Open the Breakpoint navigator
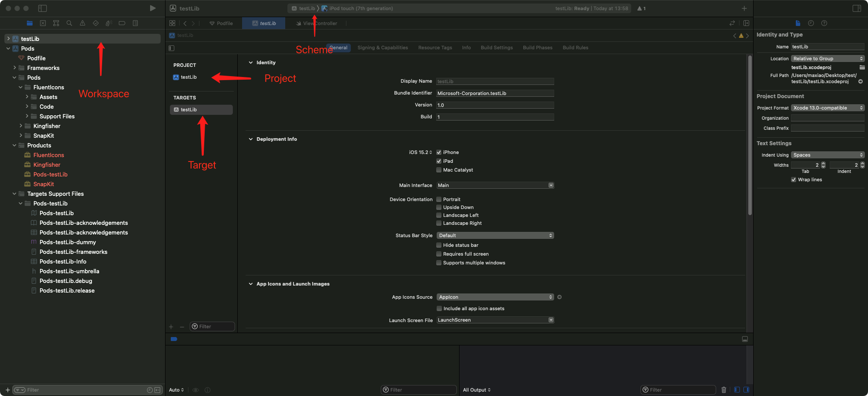Image resolution: width=868 pixels, height=396 pixels. (x=122, y=23)
